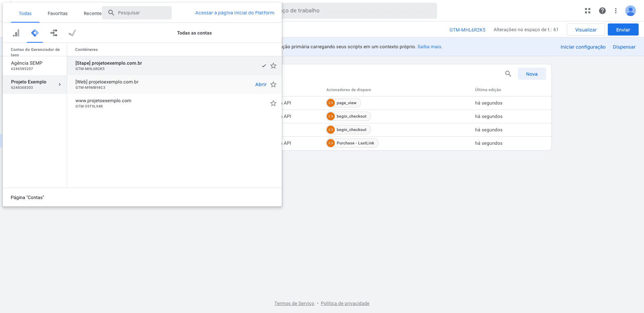Viewport: 644px width, 313px height.
Task: Open the three-dot more options menu
Action: [616, 11]
